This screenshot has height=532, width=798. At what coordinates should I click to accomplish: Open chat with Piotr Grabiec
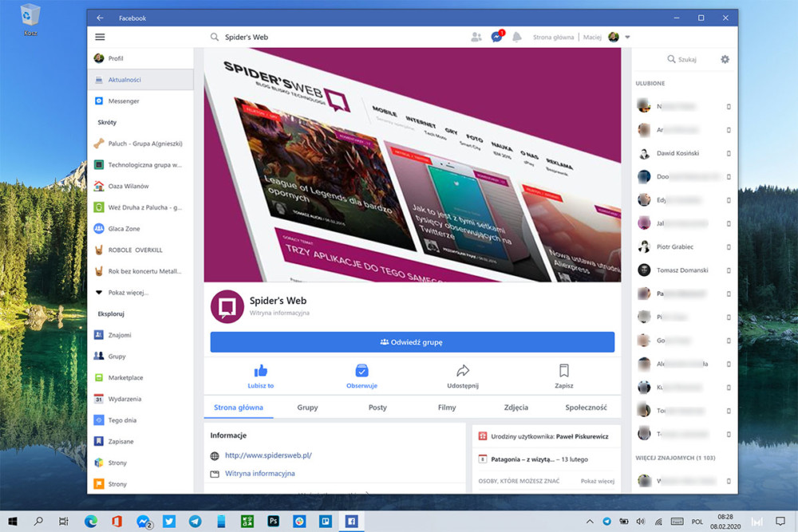[685, 246]
